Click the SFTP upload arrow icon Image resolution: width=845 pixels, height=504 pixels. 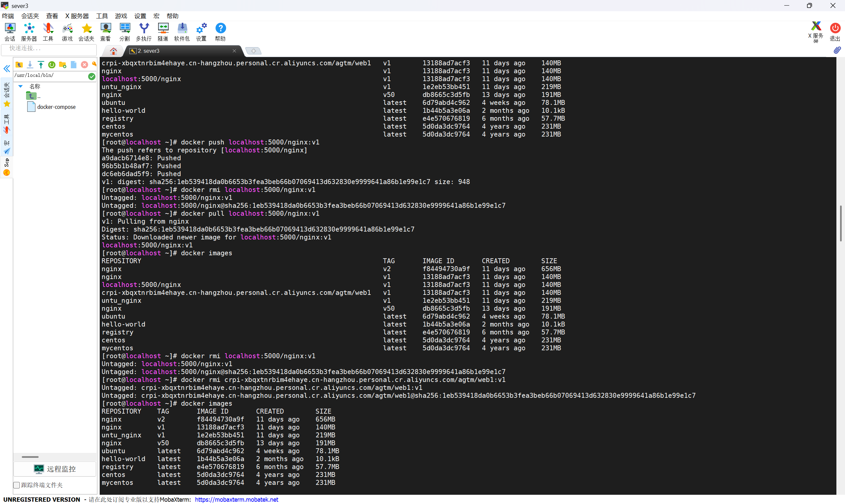pos(41,65)
